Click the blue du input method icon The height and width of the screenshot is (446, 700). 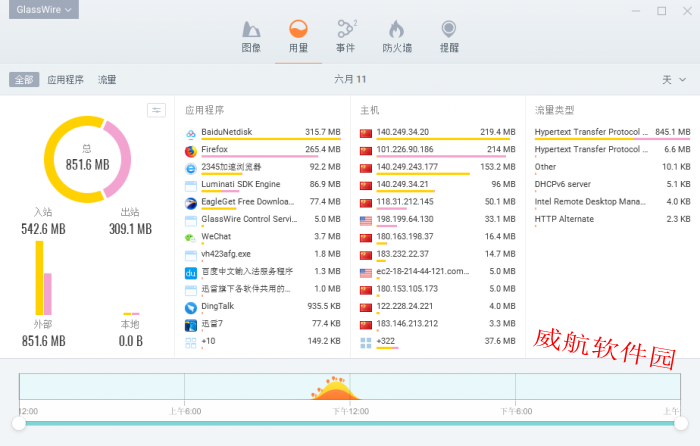point(191,273)
